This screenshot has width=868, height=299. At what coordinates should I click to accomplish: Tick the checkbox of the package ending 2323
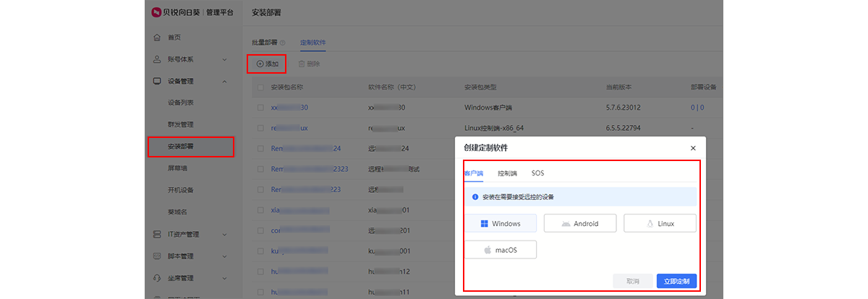[260, 169]
